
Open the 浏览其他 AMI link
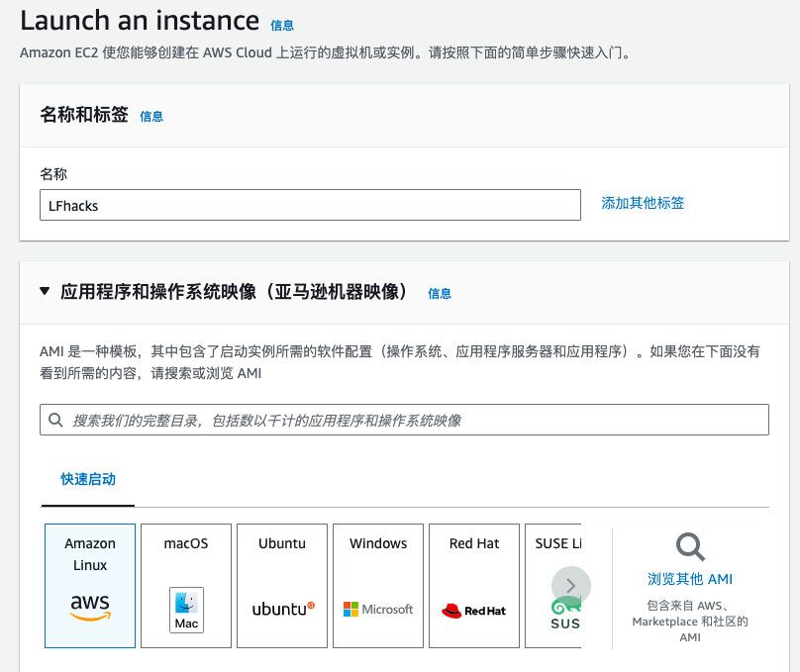pos(690,579)
